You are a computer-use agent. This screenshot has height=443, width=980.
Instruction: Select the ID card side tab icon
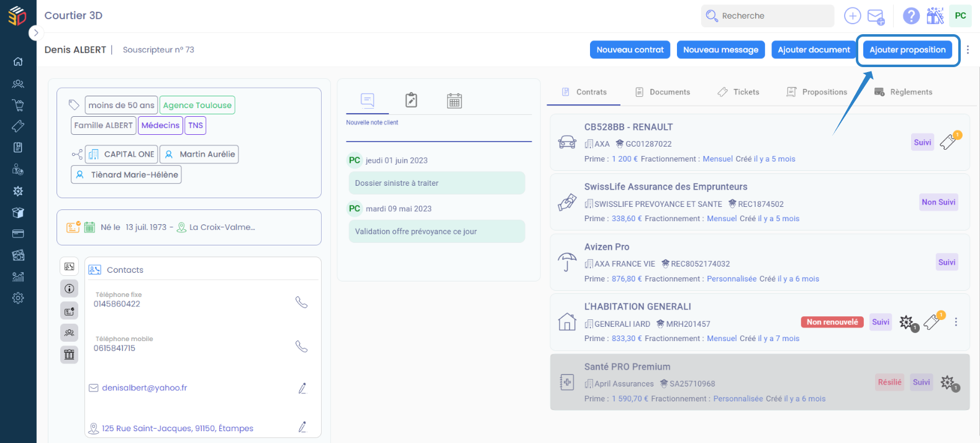pyautogui.click(x=70, y=311)
